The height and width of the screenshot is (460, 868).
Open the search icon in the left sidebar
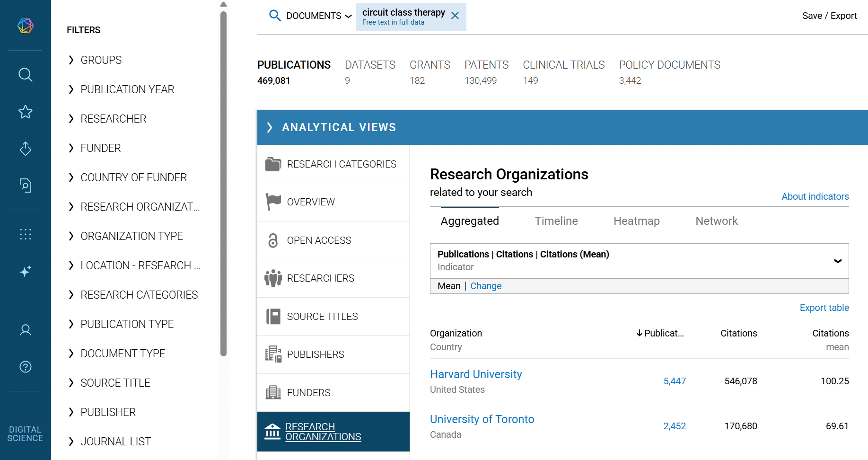tap(26, 75)
